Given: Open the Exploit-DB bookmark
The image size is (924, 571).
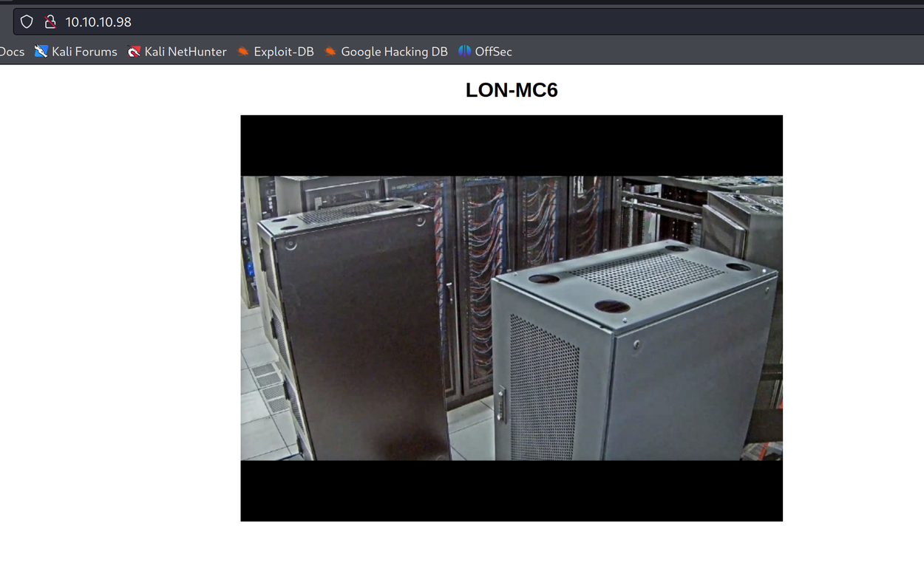Looking at the screenshot, I should (x=276, y=52).
